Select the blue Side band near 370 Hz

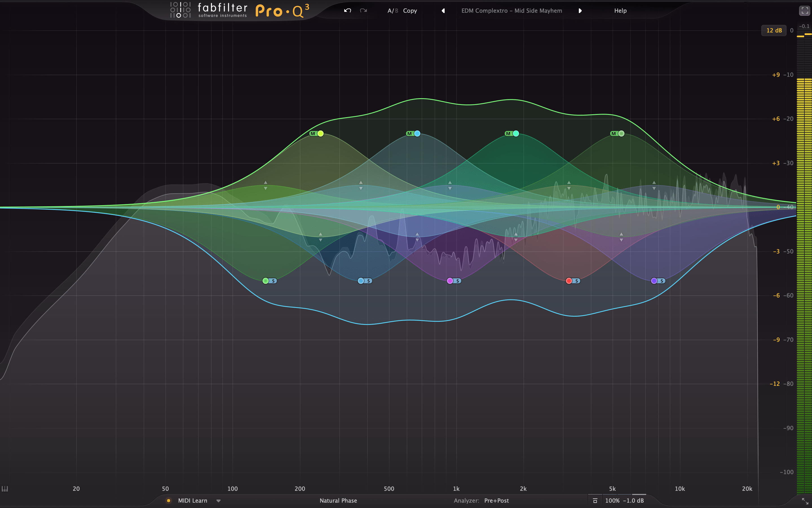point(361,281)
